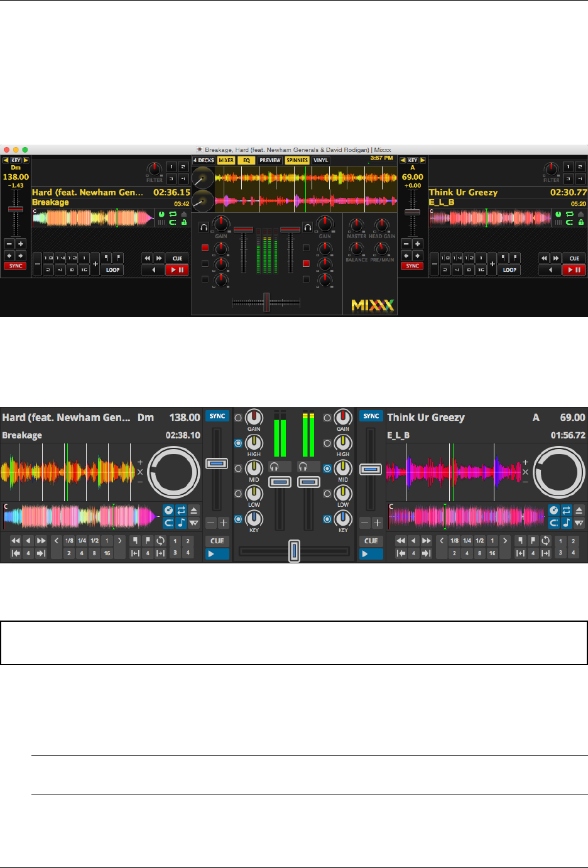Viewport: 588px width, 868px height.
Task: Click the crossfader handle in upper skin
Action: 266,302
